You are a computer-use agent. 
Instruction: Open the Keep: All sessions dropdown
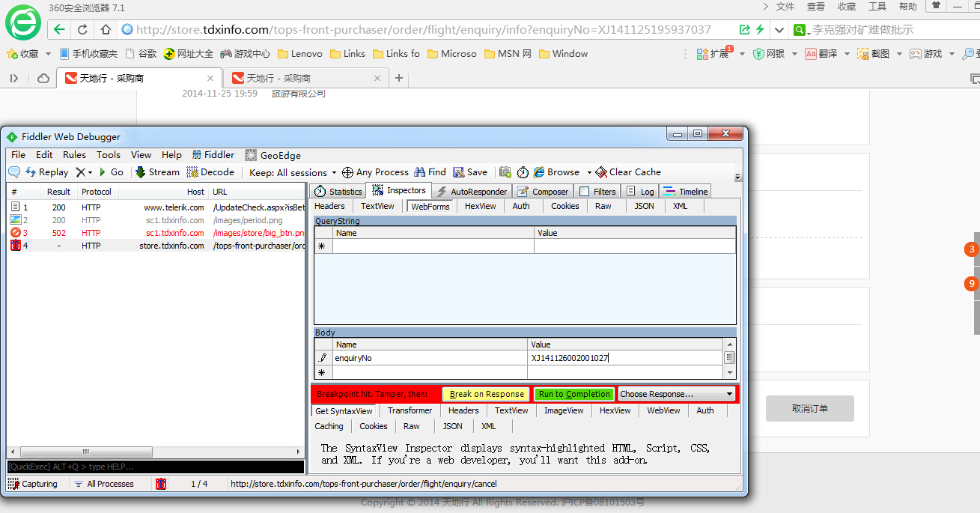pos(293,172)
